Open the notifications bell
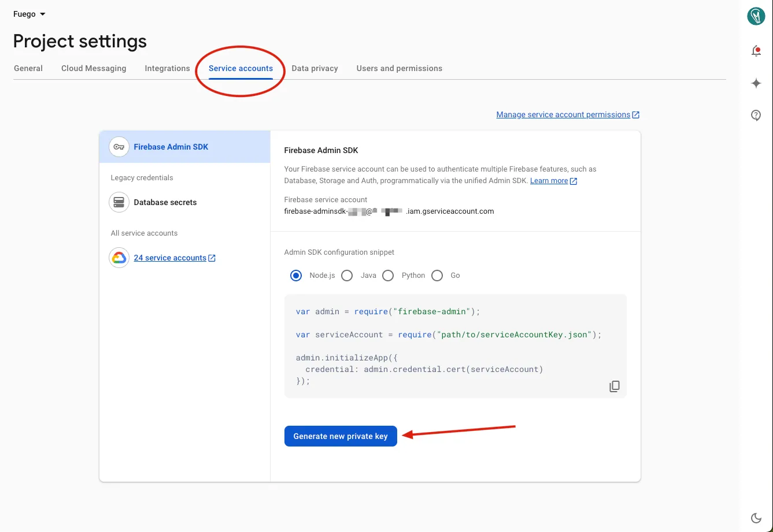The width and height of the screenshot is (773, 532). (x=756, y=51)
